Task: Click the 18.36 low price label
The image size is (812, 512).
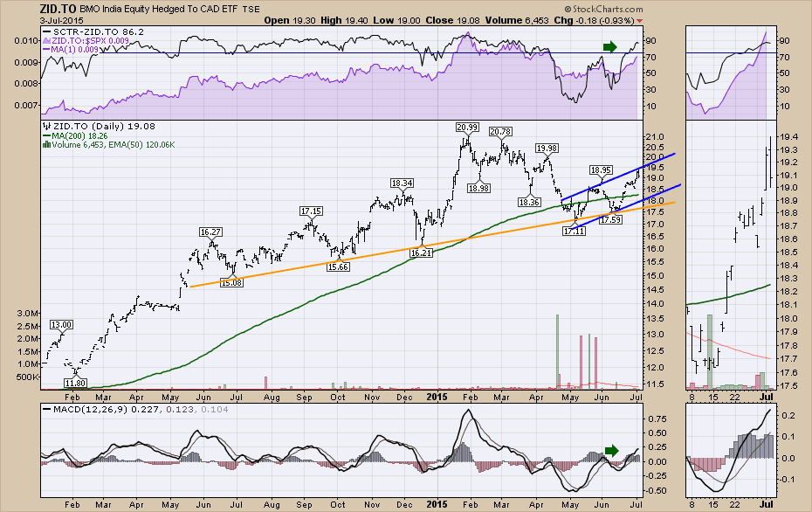Action: (x=529, y=202)
